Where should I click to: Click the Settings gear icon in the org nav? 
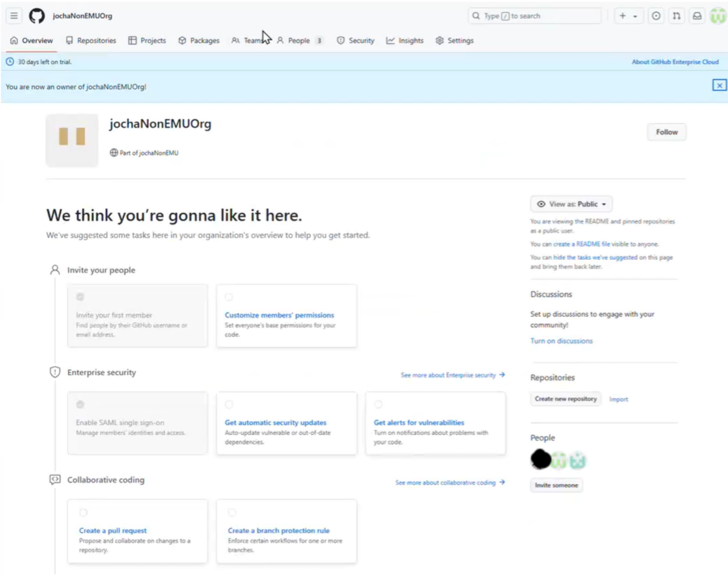pos(440,41)
